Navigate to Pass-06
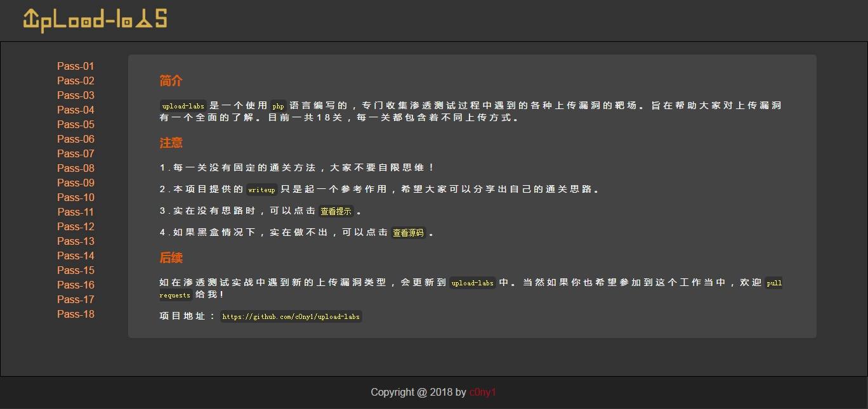The height and width of the screenshot is (409, 868). 76,139
